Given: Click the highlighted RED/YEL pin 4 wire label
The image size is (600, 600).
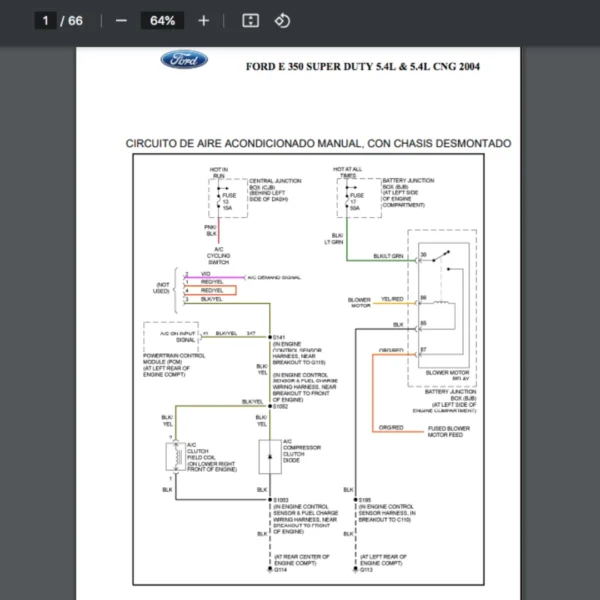Looking at the screenshot, I should click(x=211, y=290).
